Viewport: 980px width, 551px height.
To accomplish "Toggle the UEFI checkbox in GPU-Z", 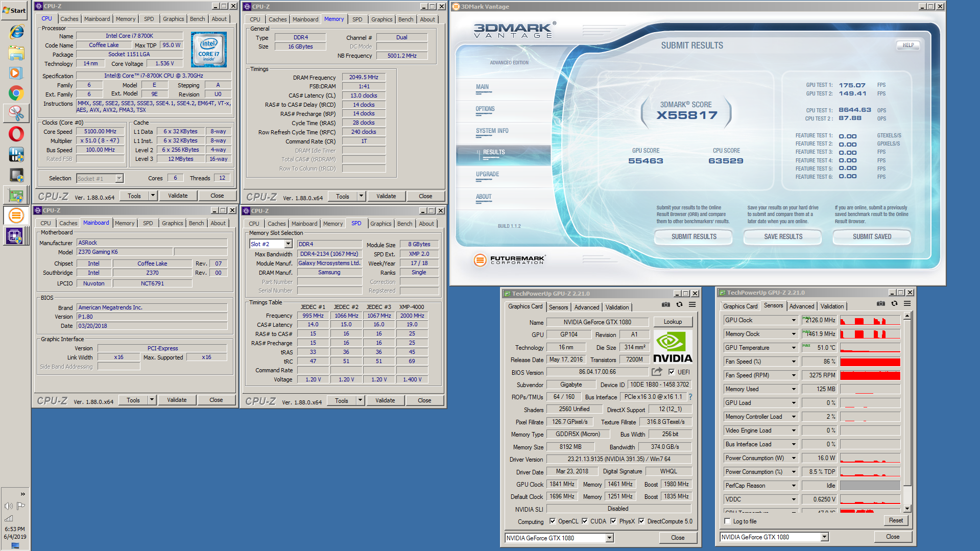I will (672, 372).
